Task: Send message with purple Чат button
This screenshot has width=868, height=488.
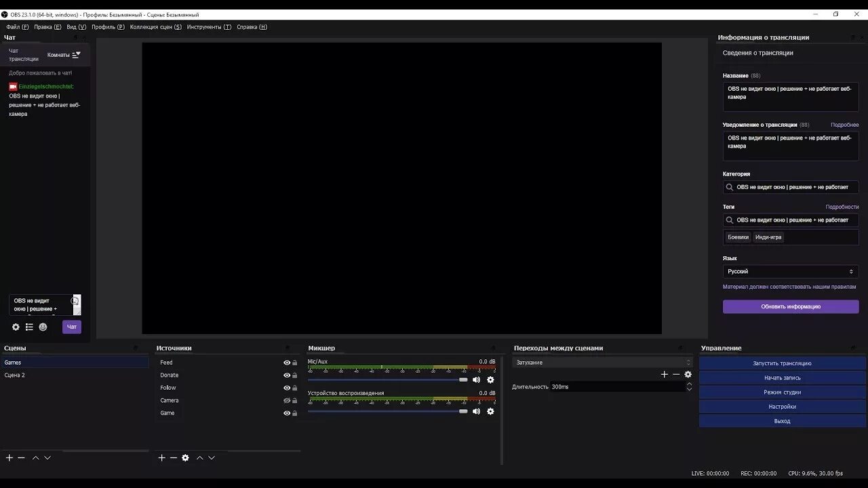Action: tap(72, 327)
